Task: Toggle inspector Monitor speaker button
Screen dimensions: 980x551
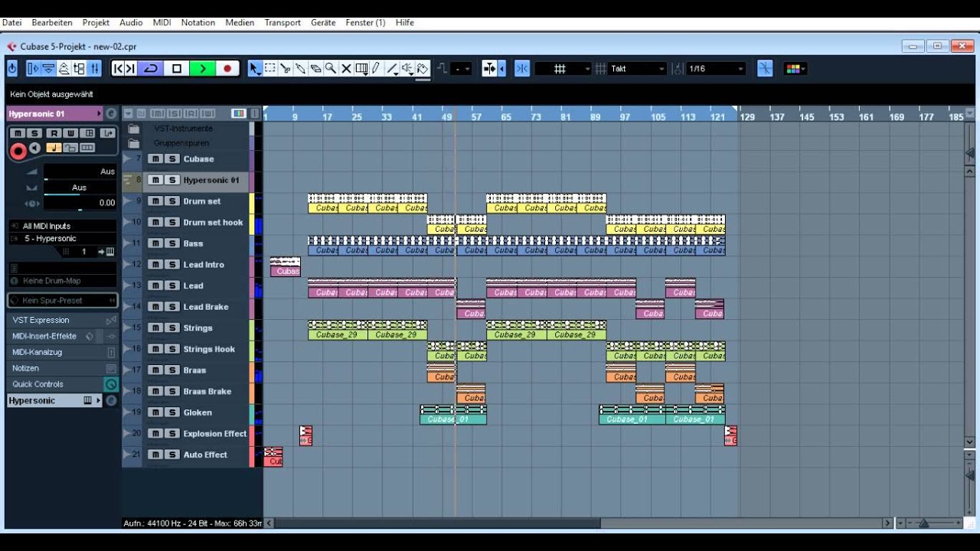Action: [x=34, y=148]
